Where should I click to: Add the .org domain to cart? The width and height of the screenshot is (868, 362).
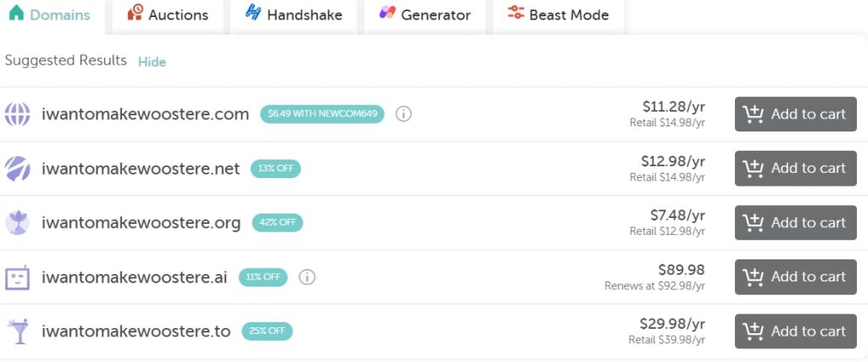[x=795, y=223]
